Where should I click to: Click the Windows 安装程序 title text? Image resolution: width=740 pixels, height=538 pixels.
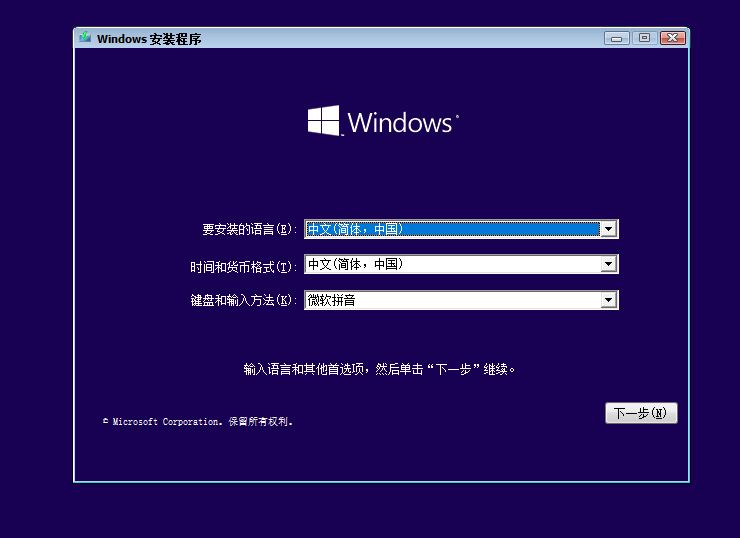[x=149, y=39]
